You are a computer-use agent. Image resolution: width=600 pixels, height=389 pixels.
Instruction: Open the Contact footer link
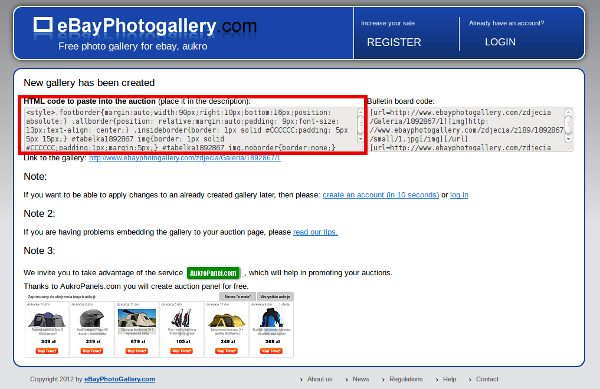487,379
